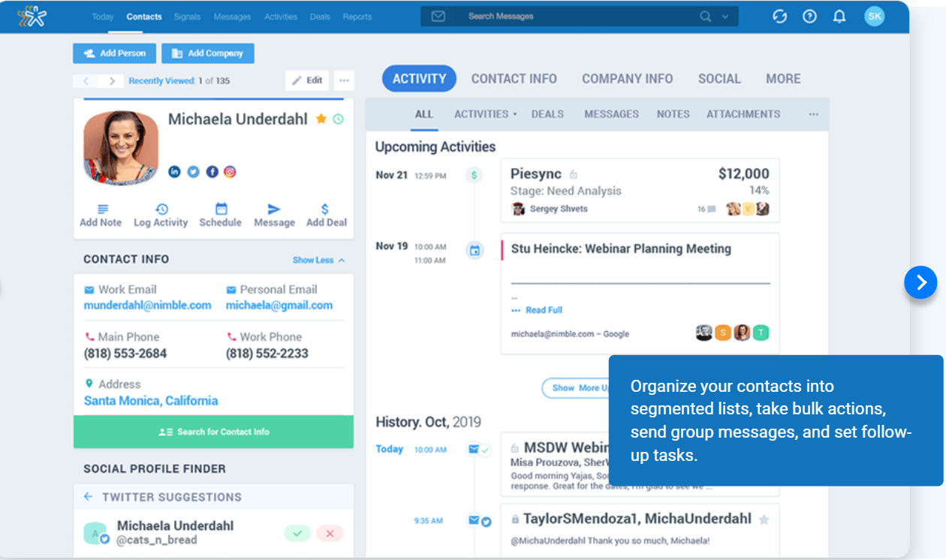
Task: Open the MORE tab
Action: (x=783, y=79)
